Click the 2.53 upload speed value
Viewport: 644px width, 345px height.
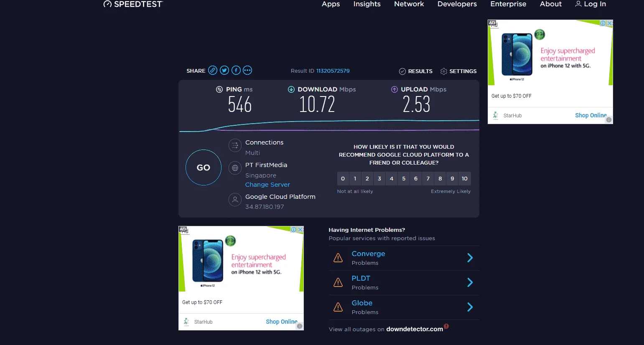coord(416,104)
